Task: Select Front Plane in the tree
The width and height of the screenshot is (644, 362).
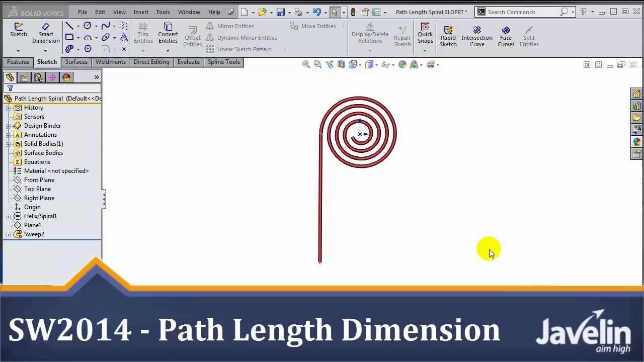Action: pyautogui.click(x=39, y=180)
